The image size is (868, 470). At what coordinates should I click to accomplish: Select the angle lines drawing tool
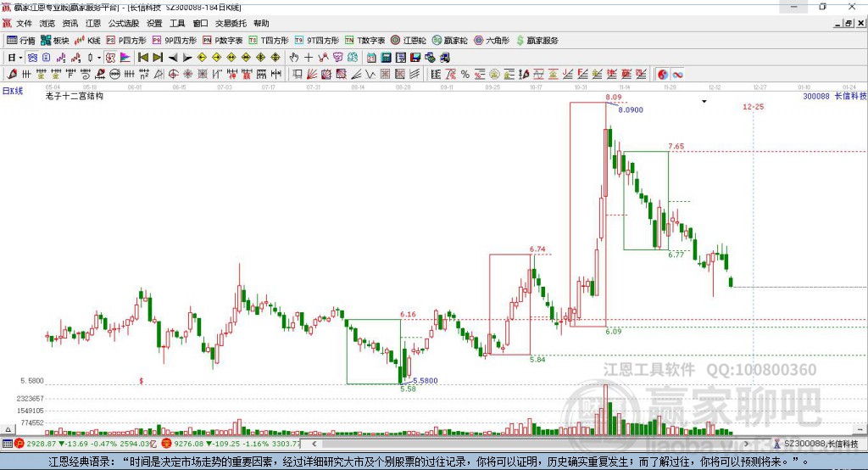pyautogui.click(x=356, y=75)
